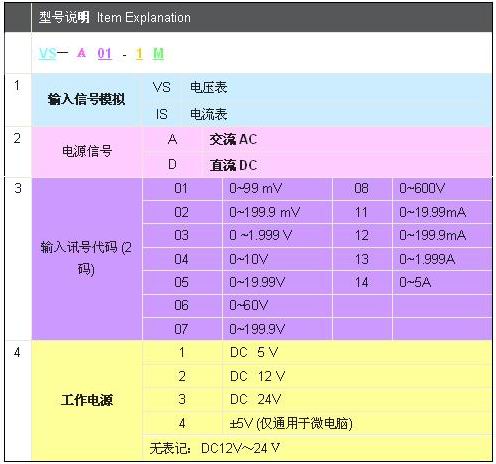496x464 pixels.
Task: Select the 直流 DC entry
Action: tap(233, 165)
